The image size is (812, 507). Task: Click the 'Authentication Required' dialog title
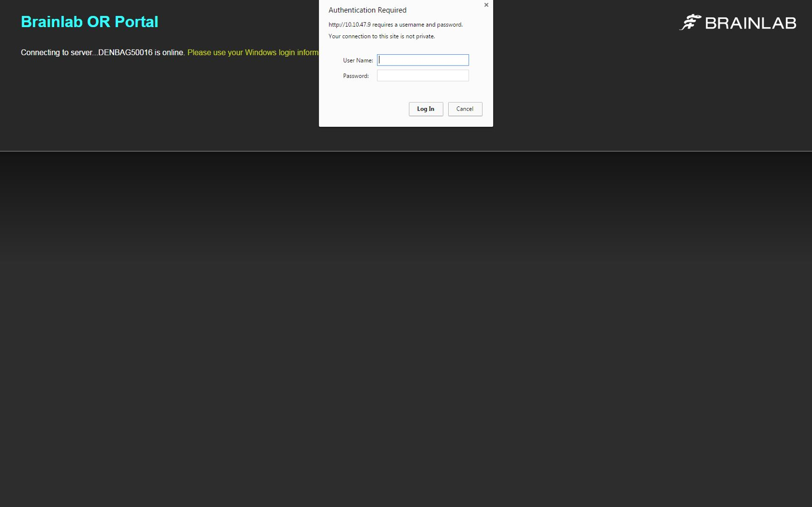(367, 10)
